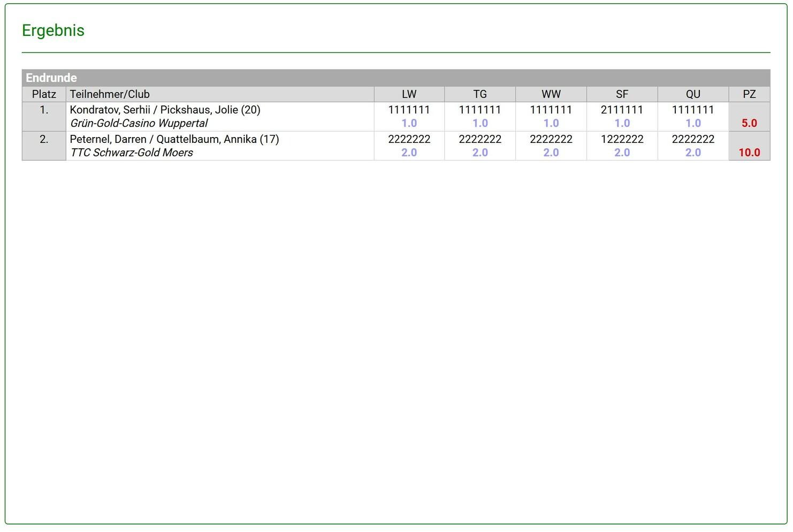Click the 2111111 marks in SF column

click(622, 110)
